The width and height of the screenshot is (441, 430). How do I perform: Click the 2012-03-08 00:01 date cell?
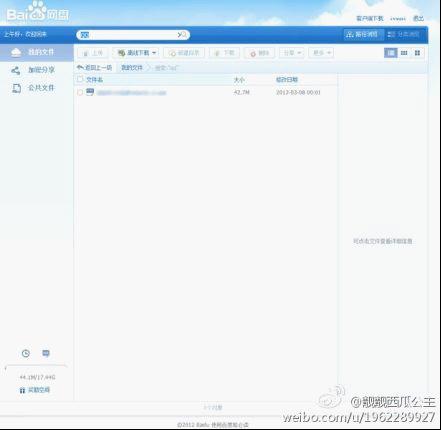coord(298,92)
